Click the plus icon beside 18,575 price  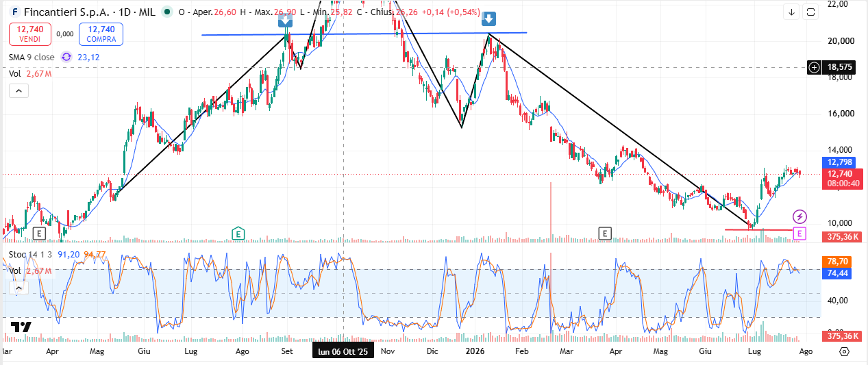[x=814, y=67]
